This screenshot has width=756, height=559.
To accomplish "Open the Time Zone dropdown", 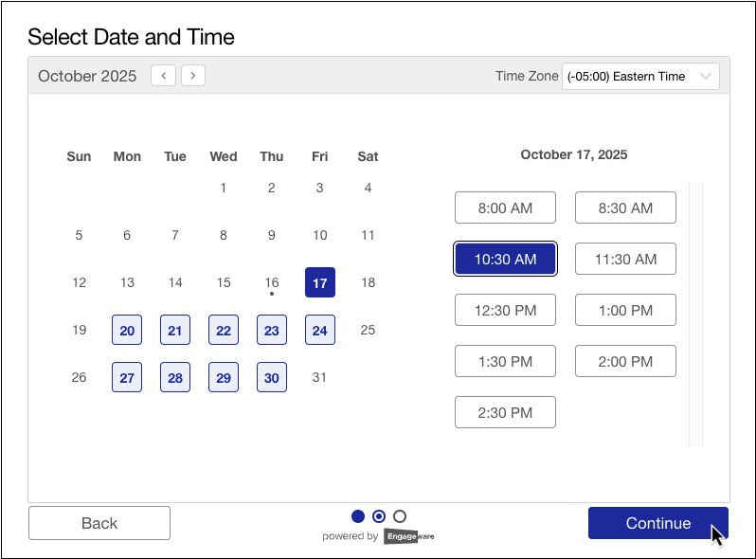I will (640, 77).
